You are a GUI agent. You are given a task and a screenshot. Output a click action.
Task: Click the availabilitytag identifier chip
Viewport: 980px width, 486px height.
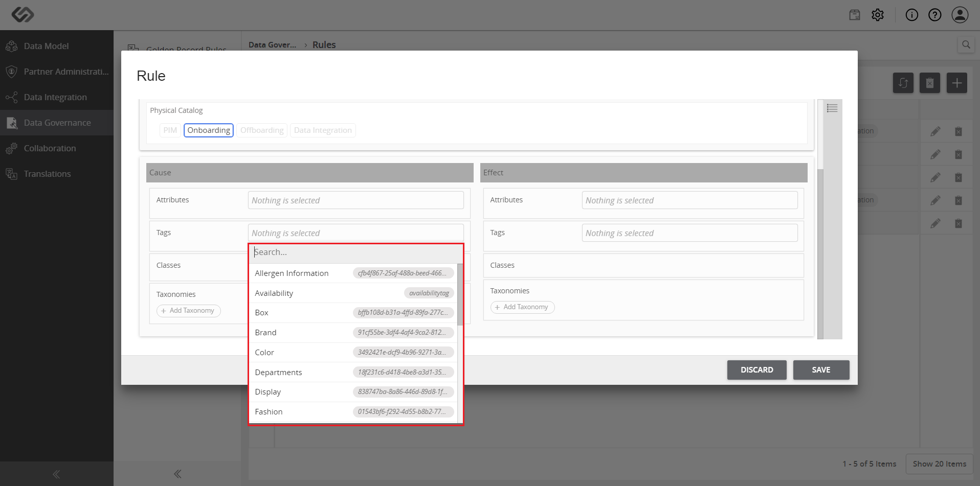click(x=429, y=293)
